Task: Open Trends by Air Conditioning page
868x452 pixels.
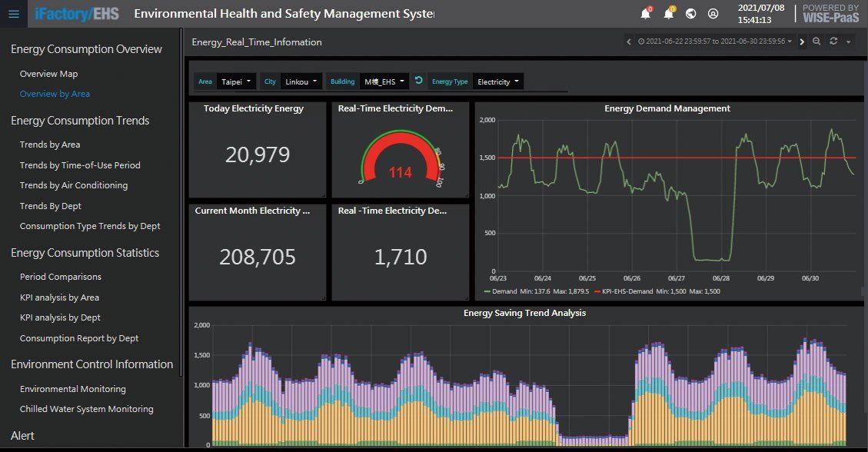Action: pos(74,185)
